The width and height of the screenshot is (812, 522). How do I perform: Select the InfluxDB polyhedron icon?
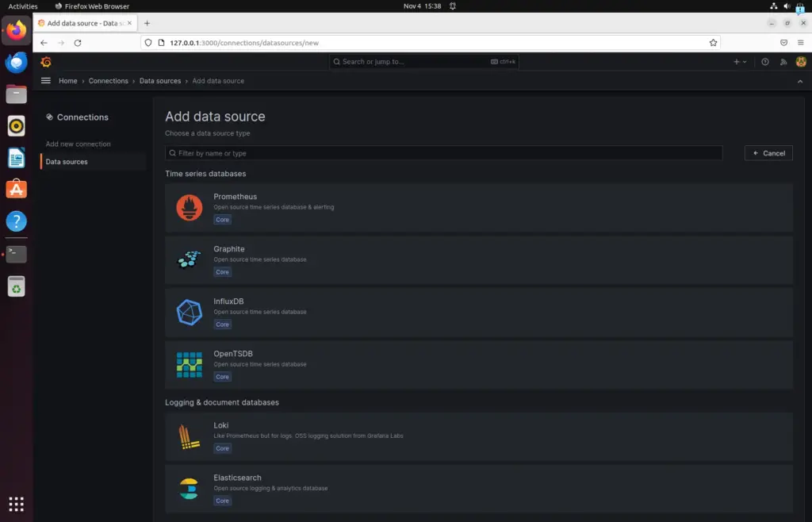point(189,313)
